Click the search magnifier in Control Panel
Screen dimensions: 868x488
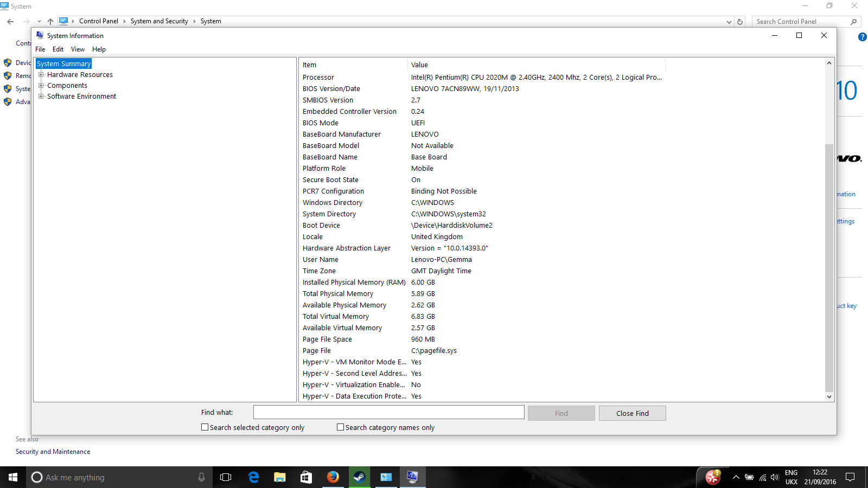click(853, 22)
